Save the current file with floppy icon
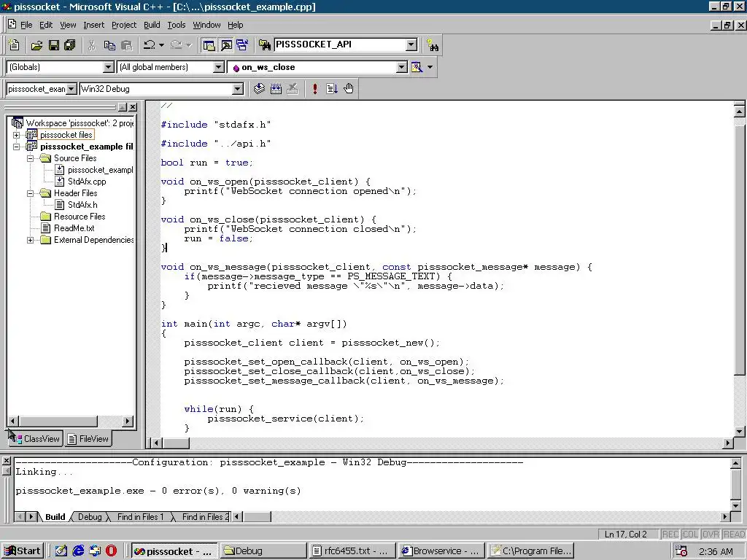Viewport: 747px width, 560px height. pos(54,45)
